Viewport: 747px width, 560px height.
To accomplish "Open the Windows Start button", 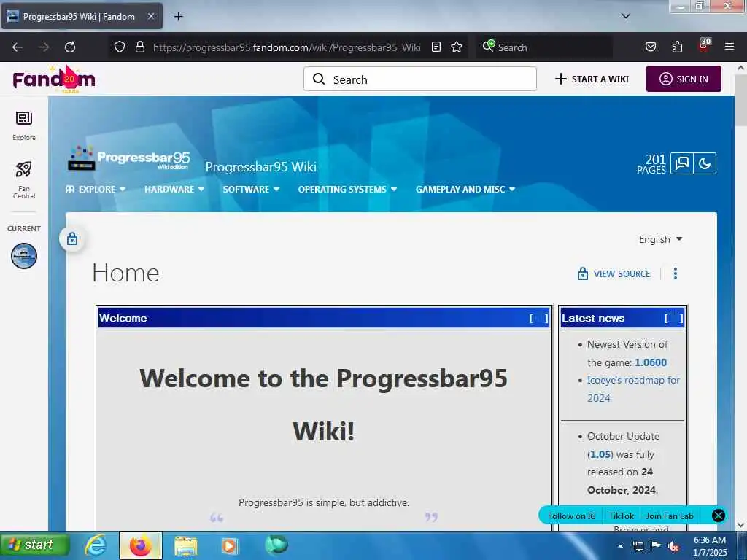I will pos(35,545).
